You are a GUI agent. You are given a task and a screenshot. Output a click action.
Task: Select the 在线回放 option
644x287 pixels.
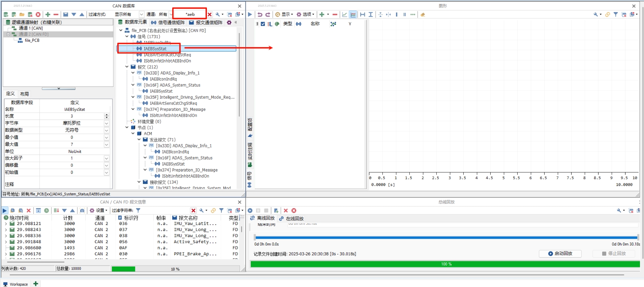click(295, 219)
